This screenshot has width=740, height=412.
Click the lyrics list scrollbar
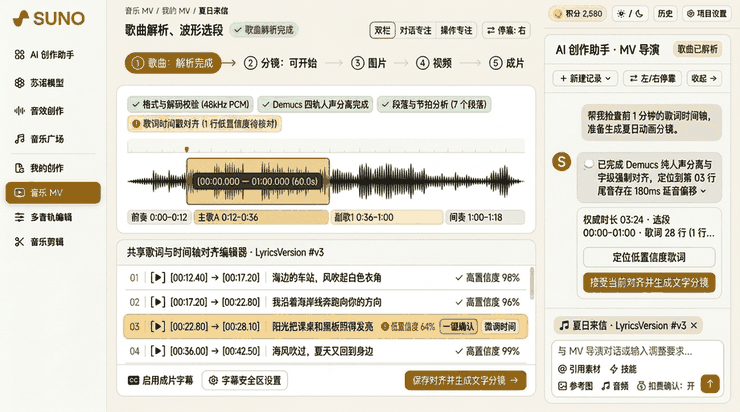point(532,283)
